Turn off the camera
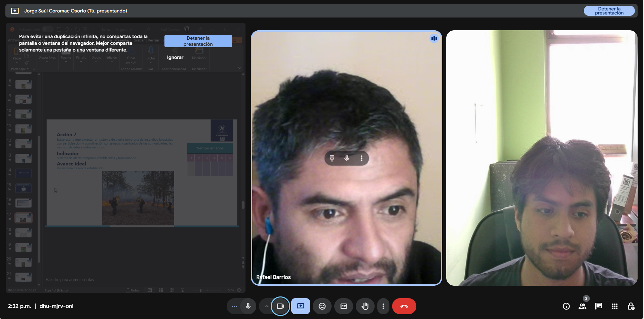644x319 pixels. click(x=280, y=306)
